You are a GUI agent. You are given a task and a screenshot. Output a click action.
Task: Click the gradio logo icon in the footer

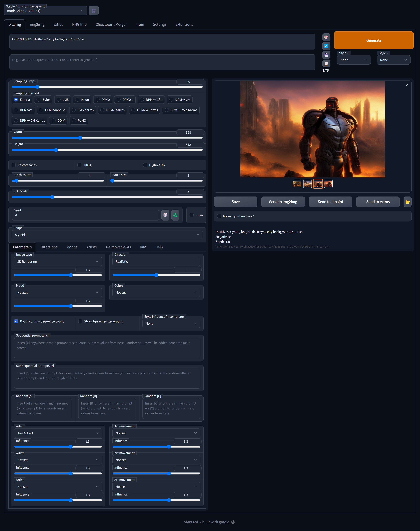pyautogui.click(x=233, y=522)
